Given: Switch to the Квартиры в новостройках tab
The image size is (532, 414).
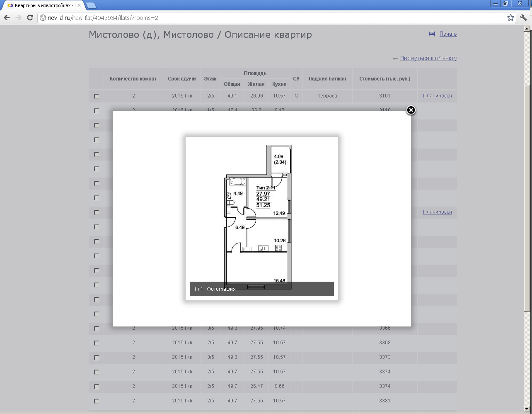Looking at the screenshot, I should pyautogui.click(x=41, y=5).
